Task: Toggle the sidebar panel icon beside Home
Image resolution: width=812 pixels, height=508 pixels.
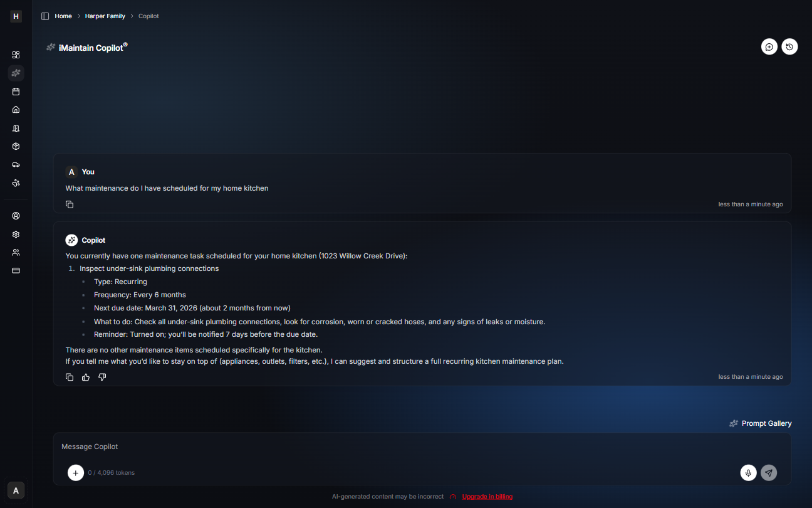Action: [x=45, y=16]
